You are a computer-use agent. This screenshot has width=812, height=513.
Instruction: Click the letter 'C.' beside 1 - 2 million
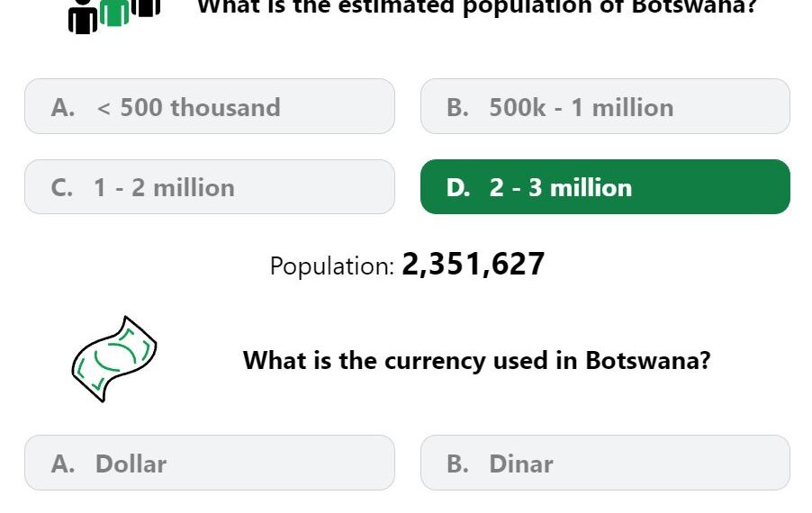62,187
